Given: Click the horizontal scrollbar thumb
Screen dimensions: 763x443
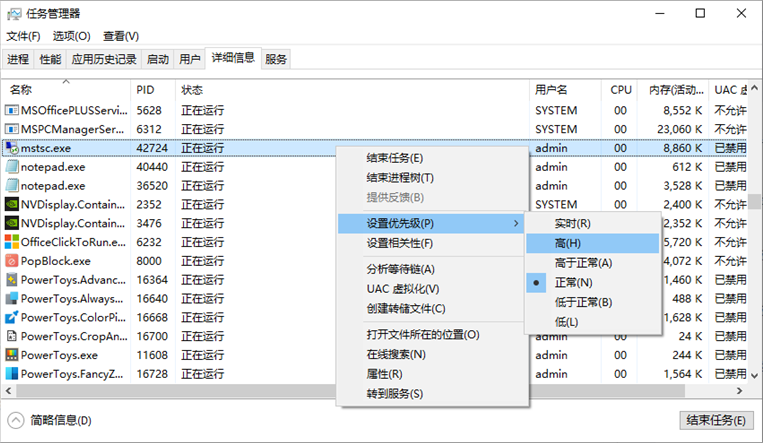Looking at the screenshot, I should (x=350, y=390).
